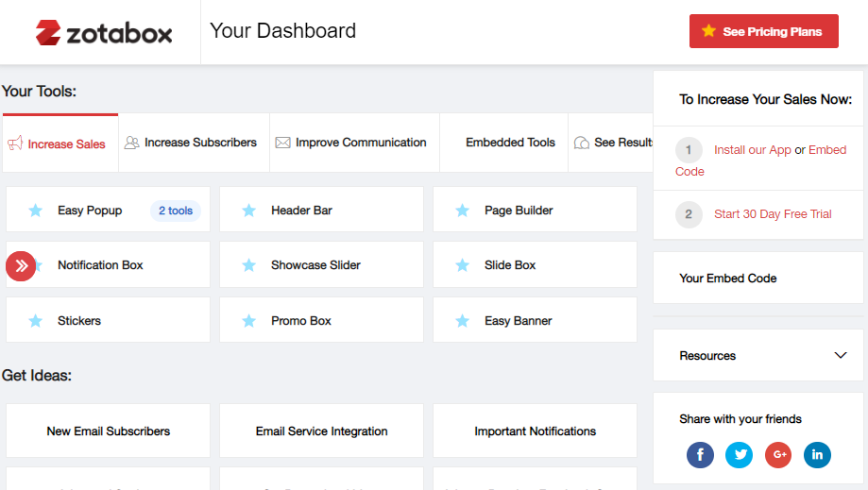Open the Important Notifications idea
The width and height of the screenshot is (868, 490).
coord(535,431)
